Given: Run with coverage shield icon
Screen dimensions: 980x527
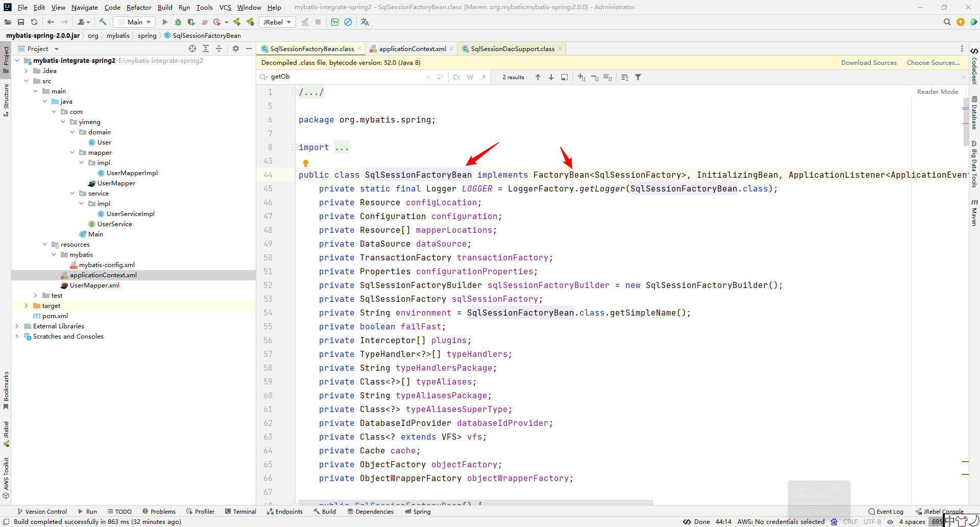Looking at the screenshot, I should tap(191, 22).
